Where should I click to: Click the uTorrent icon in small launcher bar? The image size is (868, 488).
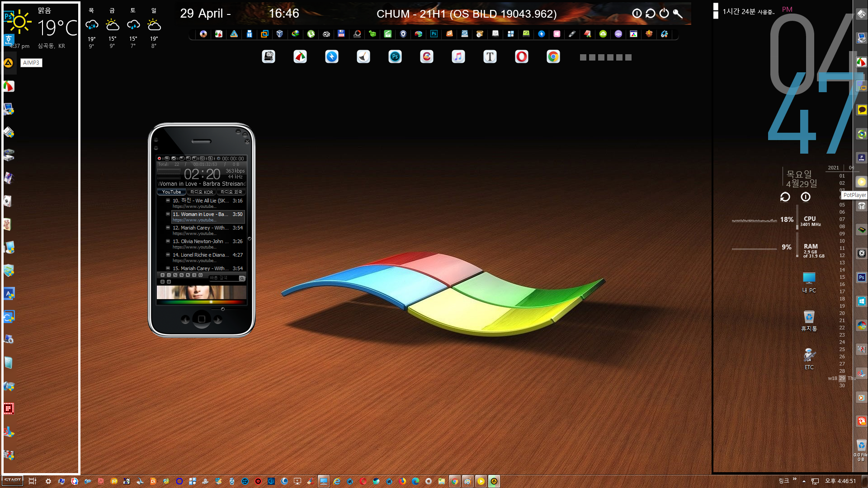(x=311, y=34)
